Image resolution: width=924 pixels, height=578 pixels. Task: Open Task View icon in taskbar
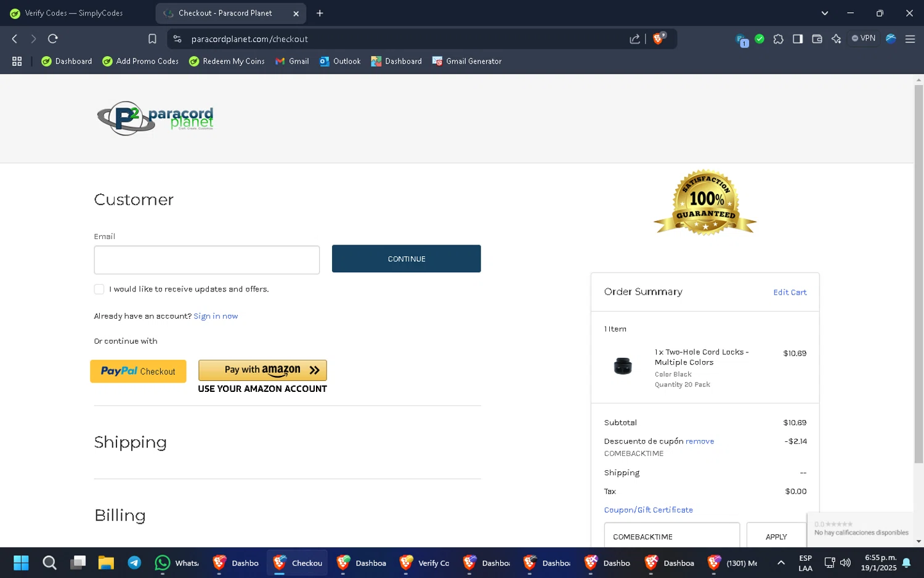[x=78, y=563]
